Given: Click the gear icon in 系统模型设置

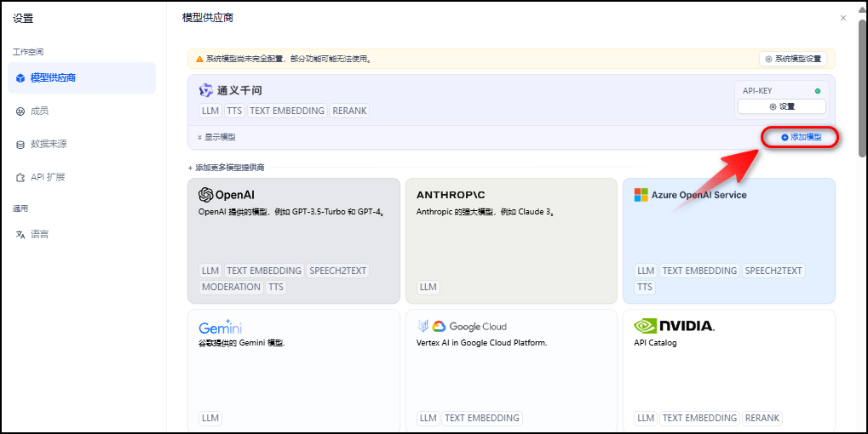Looking at the screenshot, I should pyautogui.click(x=768, y=59).
